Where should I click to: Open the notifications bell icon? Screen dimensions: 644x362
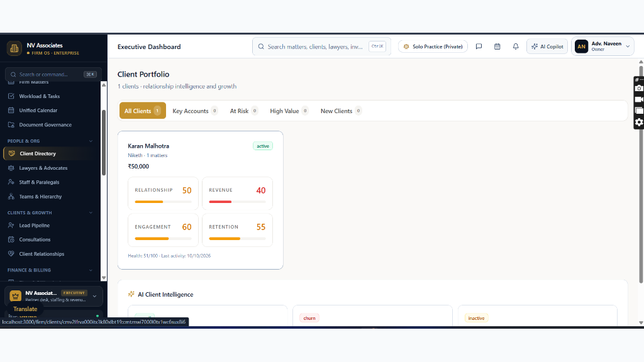click(516, 47)
